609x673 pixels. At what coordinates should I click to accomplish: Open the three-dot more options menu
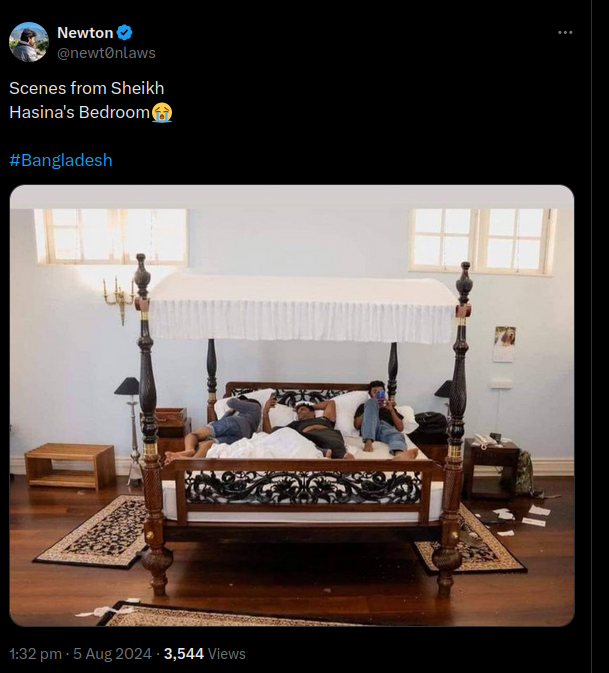(x=565, y=33)
